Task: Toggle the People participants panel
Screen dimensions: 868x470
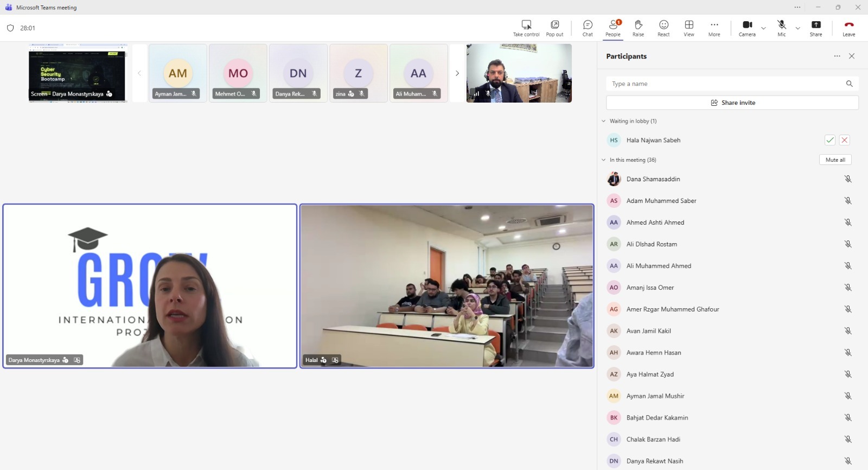Action: point(613,28)
